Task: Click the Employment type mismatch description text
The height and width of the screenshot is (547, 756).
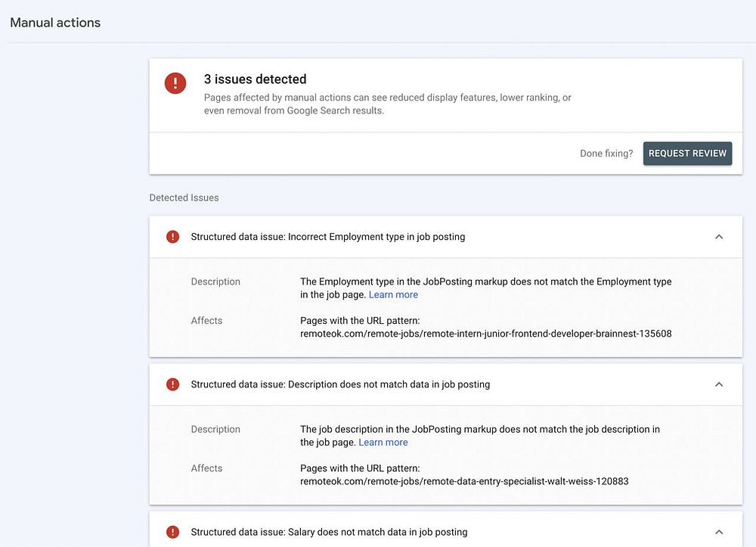Action: 485,281
